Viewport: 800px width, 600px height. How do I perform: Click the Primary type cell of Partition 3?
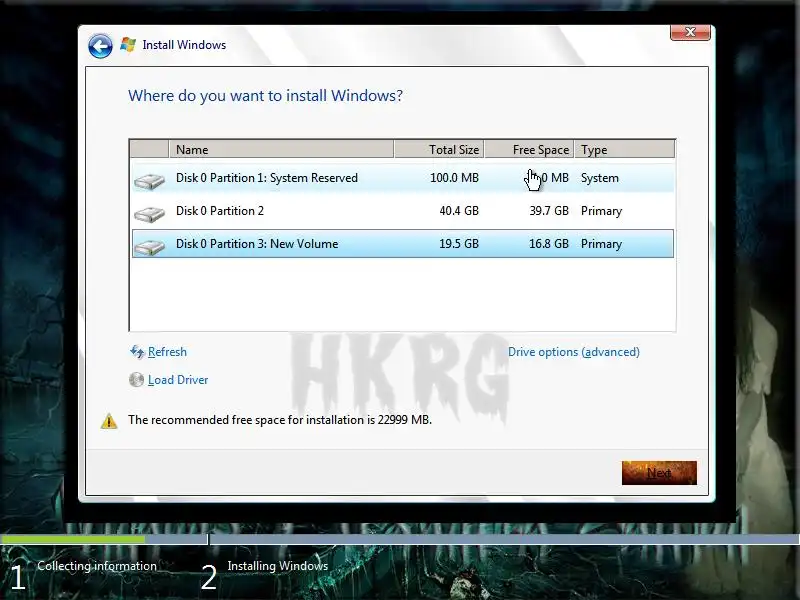(601, 244)
